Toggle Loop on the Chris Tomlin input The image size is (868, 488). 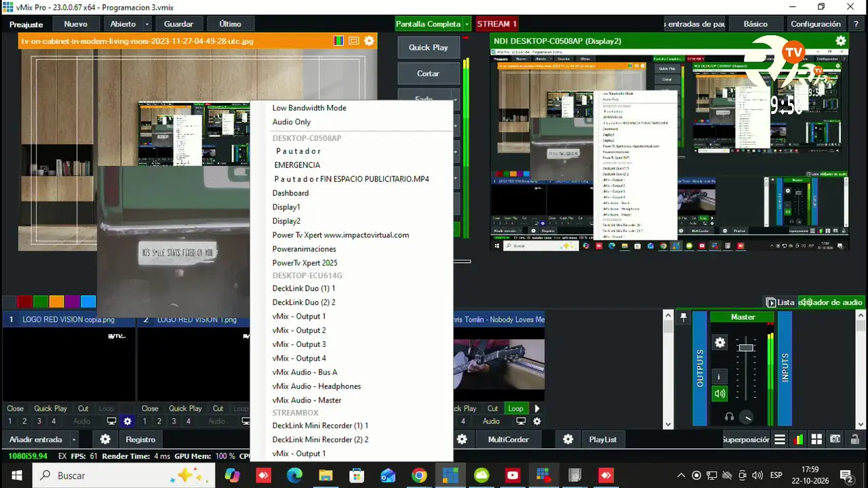click(516, 409)
